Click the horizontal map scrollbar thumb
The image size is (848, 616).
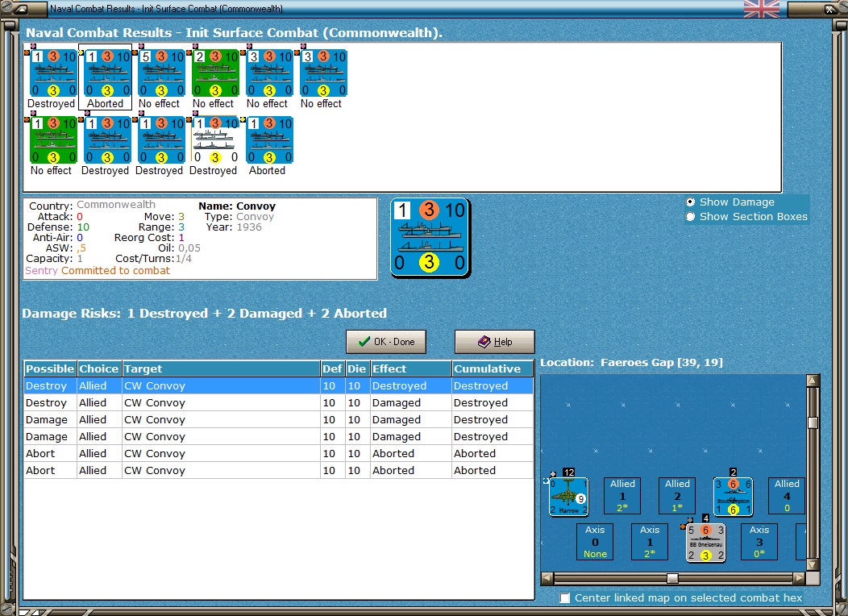point(672,578)
